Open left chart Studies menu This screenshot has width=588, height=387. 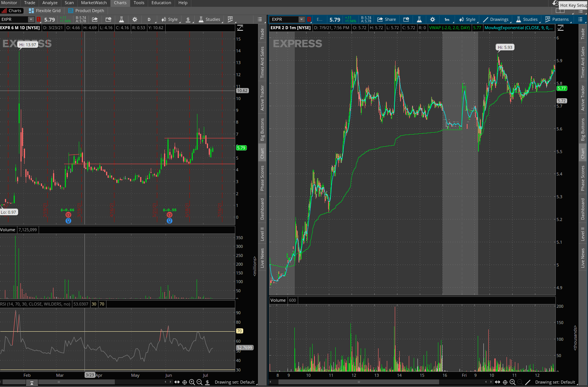pyautogui.click(x=209, y=19)
